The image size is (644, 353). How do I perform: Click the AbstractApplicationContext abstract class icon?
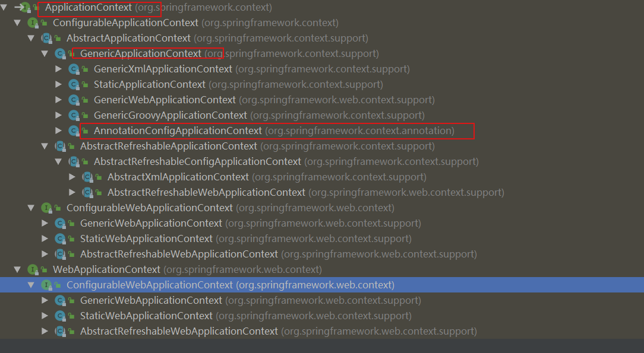coord(46,38)
